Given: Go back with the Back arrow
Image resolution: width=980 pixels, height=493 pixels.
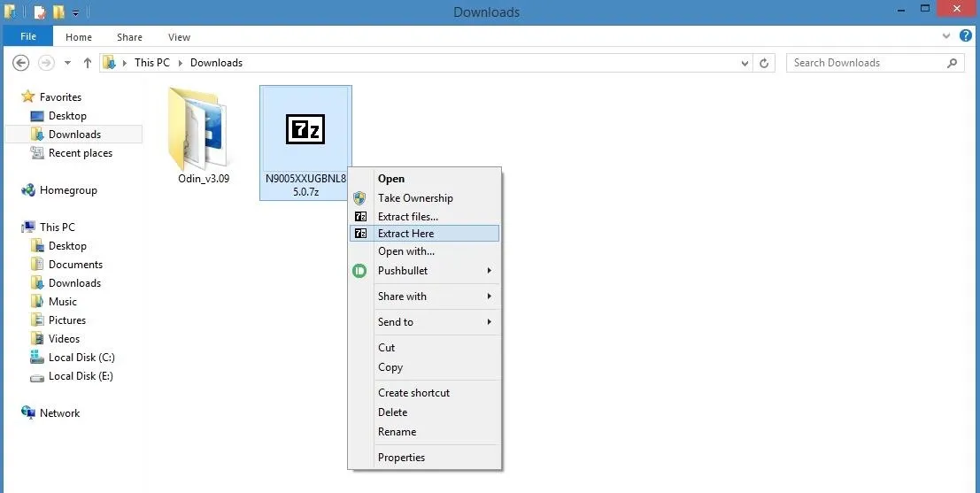Looking at the screenshot, I should [x=20, y=63].
